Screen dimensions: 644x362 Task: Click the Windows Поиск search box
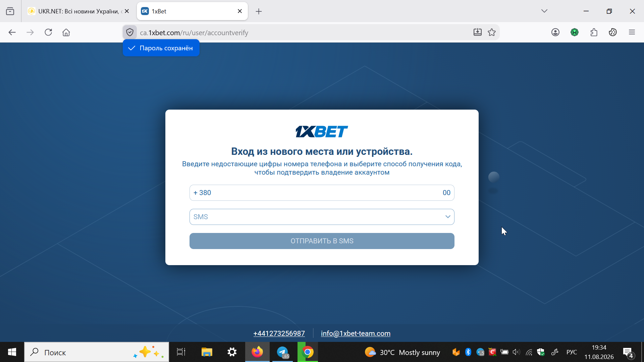pyautogui.click(x=97, y=352)
